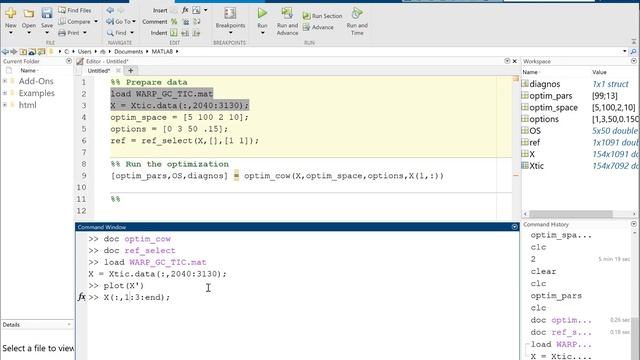640x360 pixels.
Task: Click the Go To button
Action: tap(119, 21)
